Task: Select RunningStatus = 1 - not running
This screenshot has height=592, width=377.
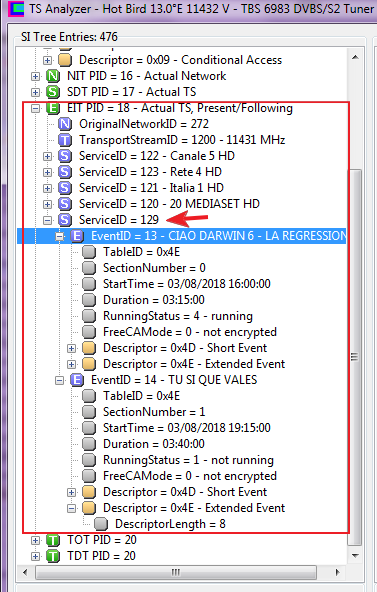Action: [188, 460]
